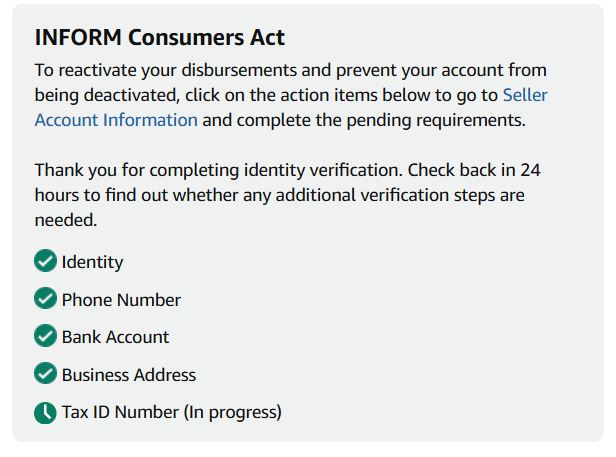
Task: Click the identity verification thank-you message
Action: 288,195
